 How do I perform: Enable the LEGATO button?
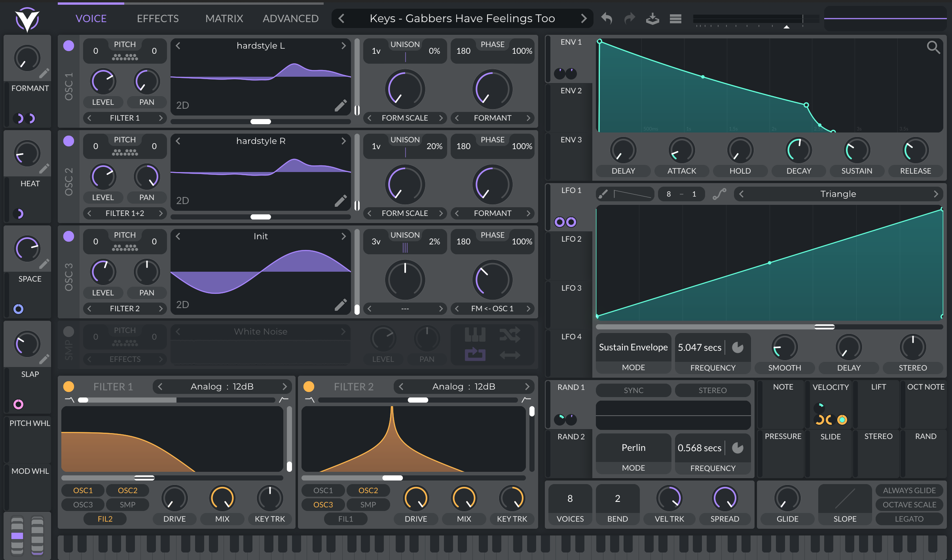(909, 519)
